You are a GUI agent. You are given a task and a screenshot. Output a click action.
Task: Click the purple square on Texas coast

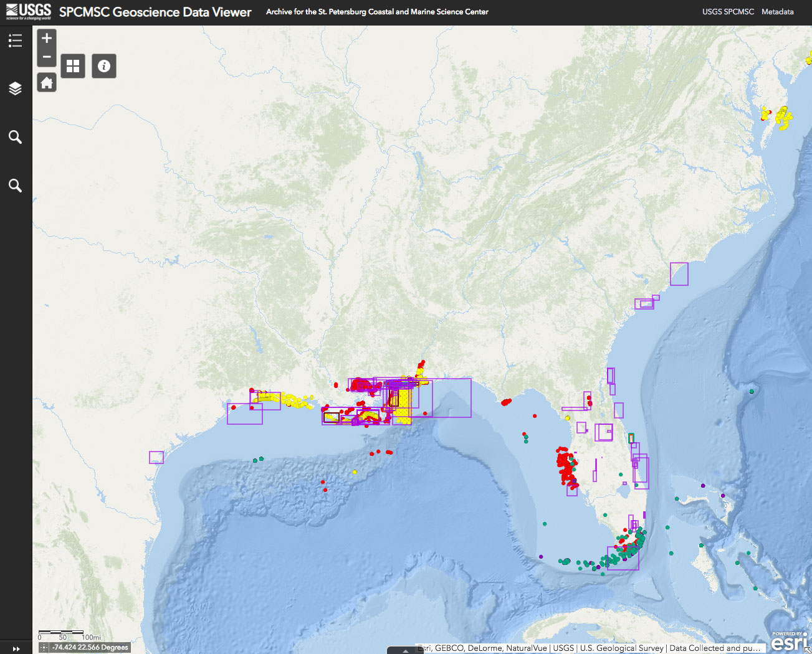156,457
